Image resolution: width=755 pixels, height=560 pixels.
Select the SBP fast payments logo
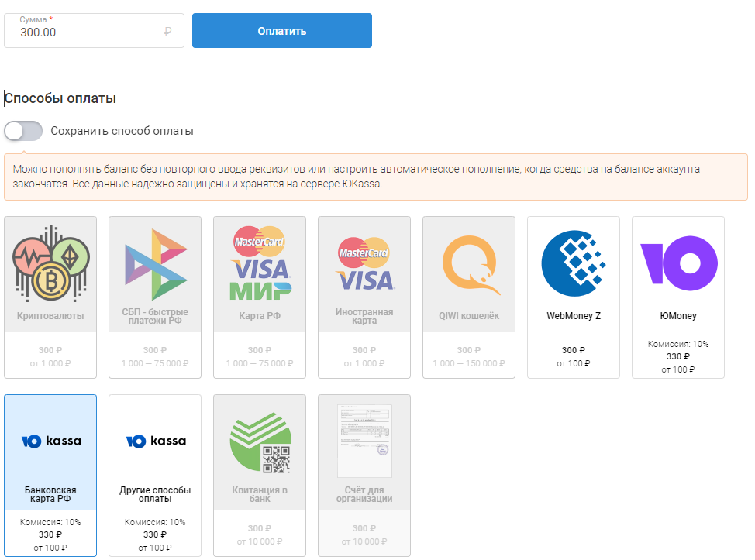click(156, 265)
